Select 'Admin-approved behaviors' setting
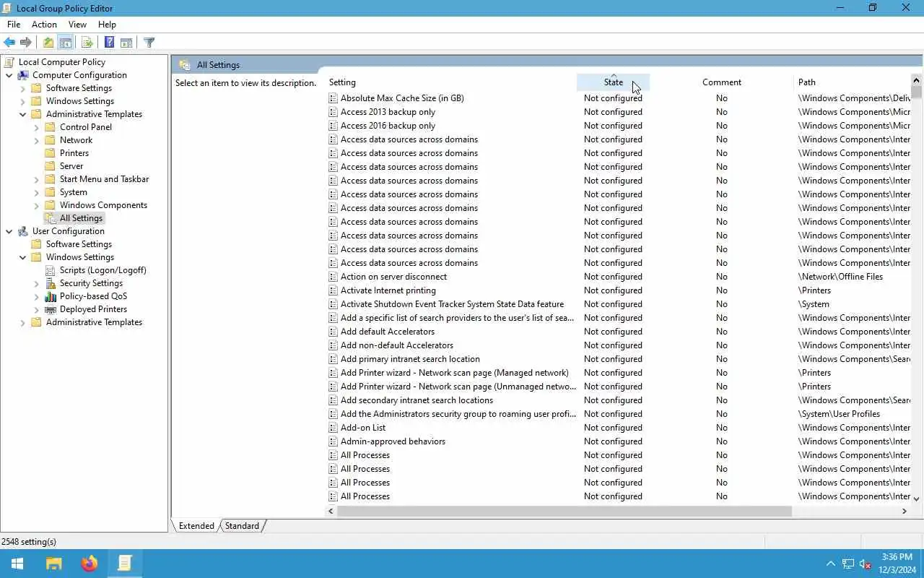 tap(393, 441)
